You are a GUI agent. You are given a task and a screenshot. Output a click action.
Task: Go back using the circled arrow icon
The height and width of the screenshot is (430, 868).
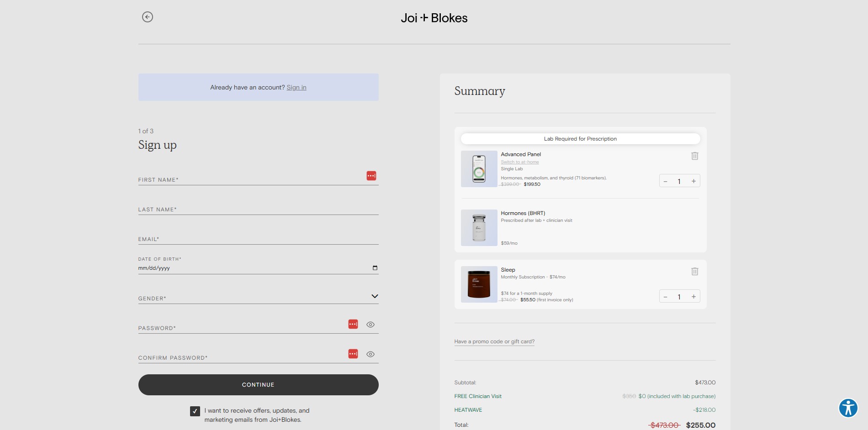(147, 17)
